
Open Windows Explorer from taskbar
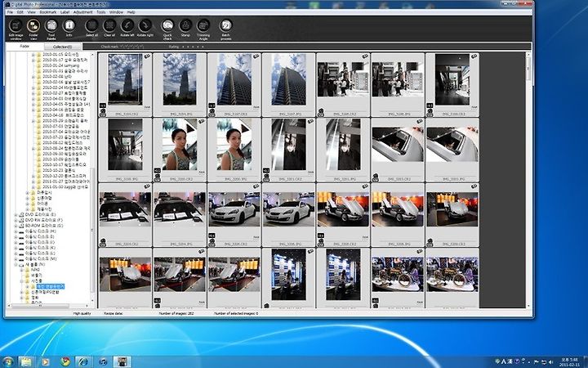click(26, 362)
